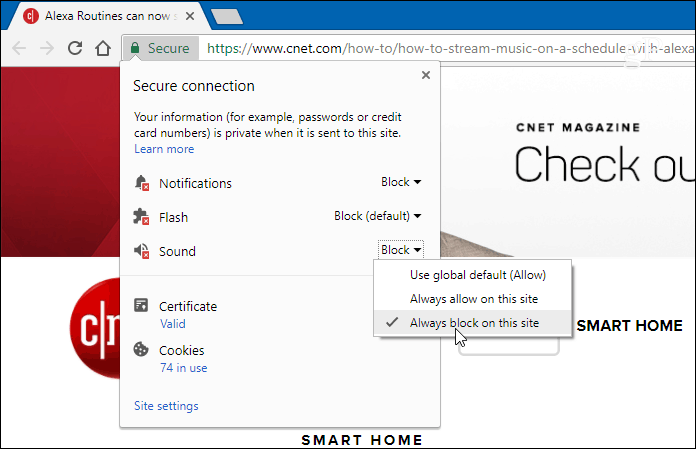Select checked Always block on this site
Image resolution: width=696 pixels, height=449 pixels.
tap(473, 323)
